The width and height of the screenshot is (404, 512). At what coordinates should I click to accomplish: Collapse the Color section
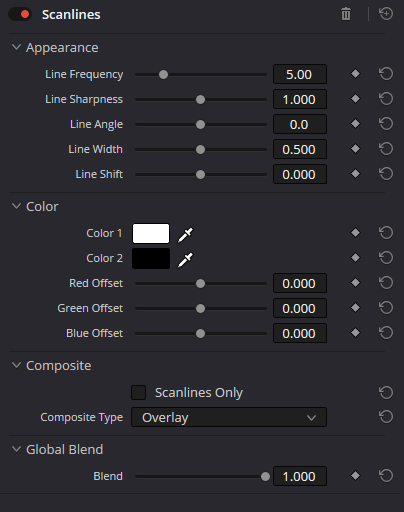tap(16, 206)
